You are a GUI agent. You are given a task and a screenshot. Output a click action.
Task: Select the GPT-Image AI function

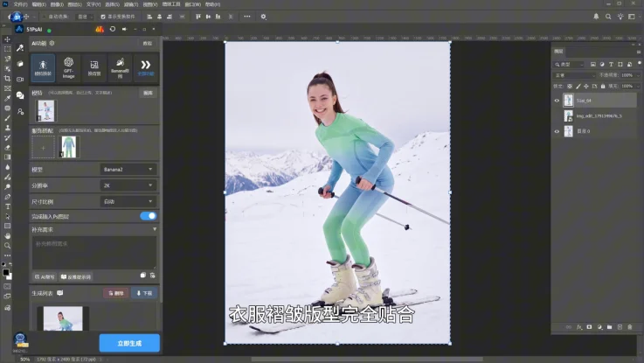click(68, 68)
